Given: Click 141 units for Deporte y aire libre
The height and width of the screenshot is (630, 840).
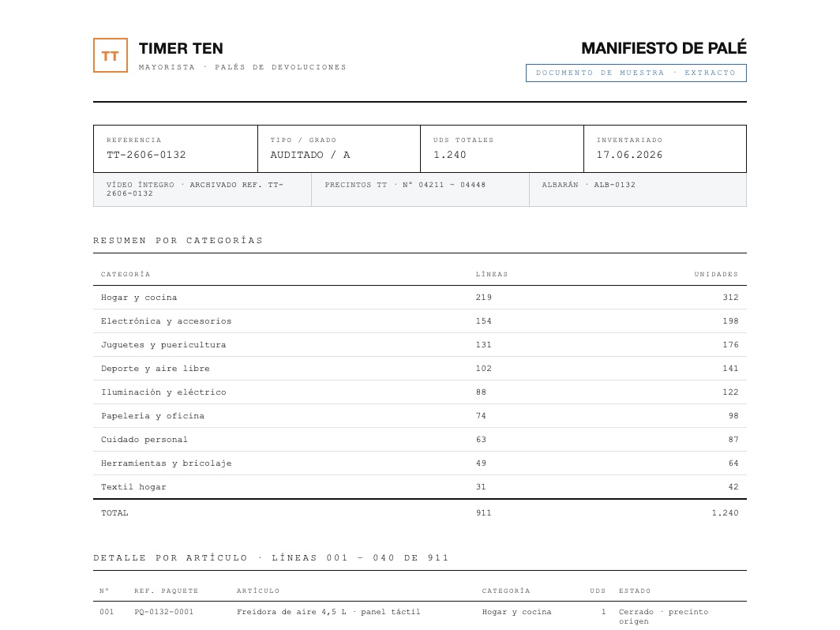Looking at the screenshot, I should click(x=731, y=369).
